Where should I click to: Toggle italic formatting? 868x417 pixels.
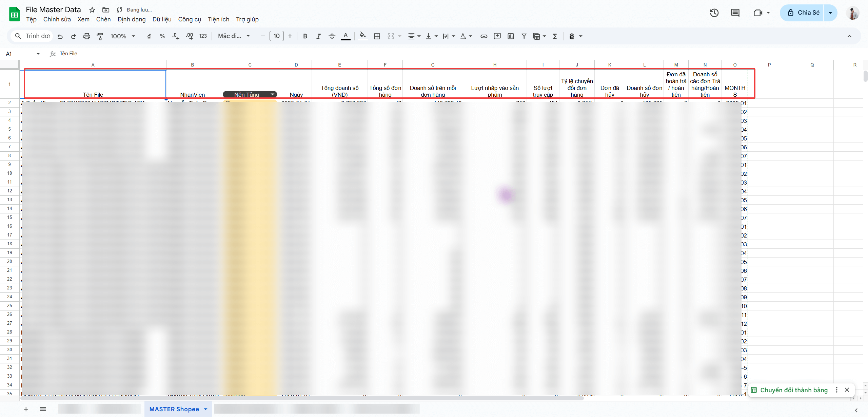(318, 36)
